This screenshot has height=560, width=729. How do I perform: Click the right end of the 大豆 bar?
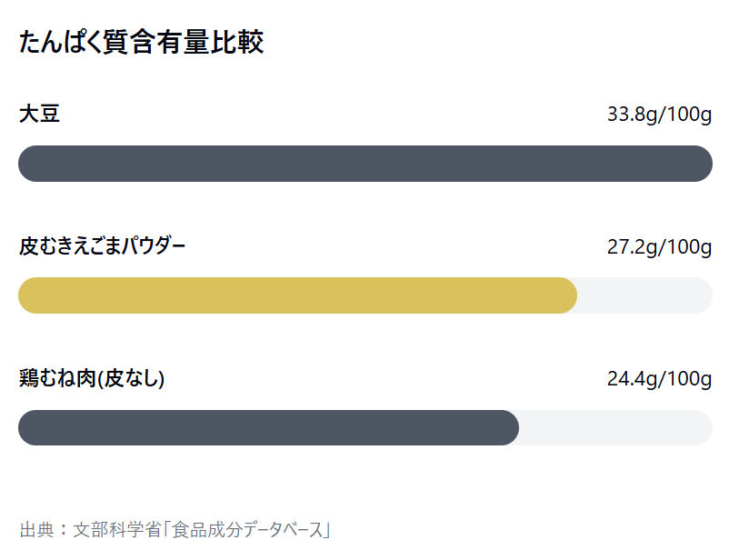[x=703, y=164]
